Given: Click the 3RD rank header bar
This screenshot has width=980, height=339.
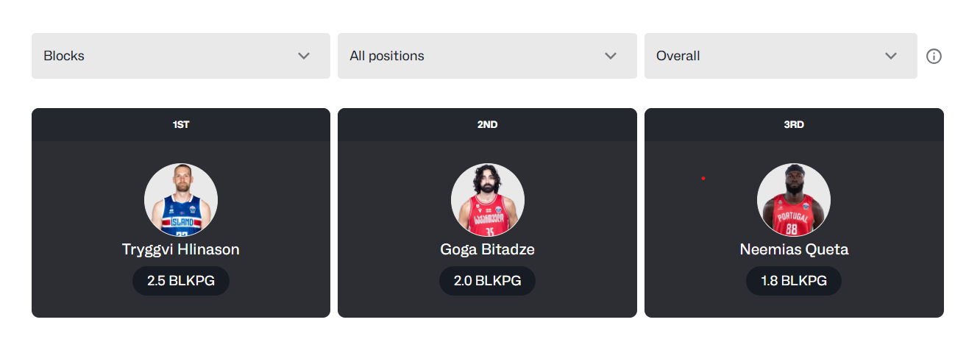Looking at the screenshot, I should pyautogui.click(x=794, y=125).
